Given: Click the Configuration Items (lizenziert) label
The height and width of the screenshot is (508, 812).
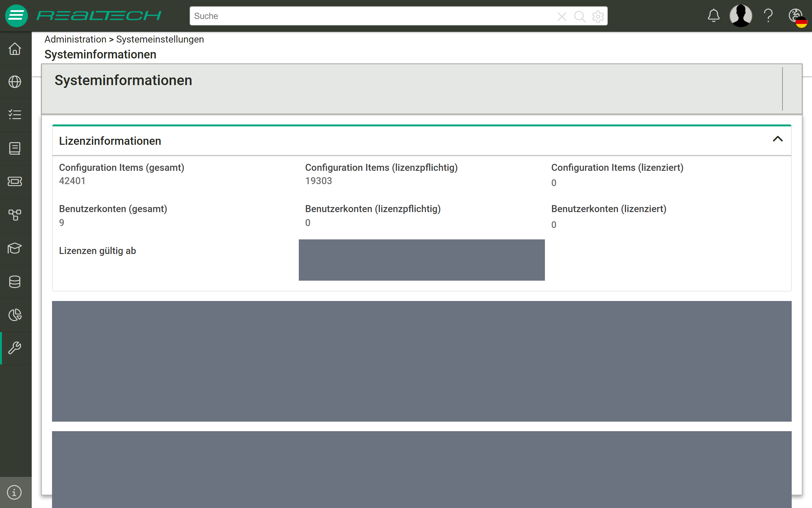Looking at the screenshot, I should coord(617,167).
